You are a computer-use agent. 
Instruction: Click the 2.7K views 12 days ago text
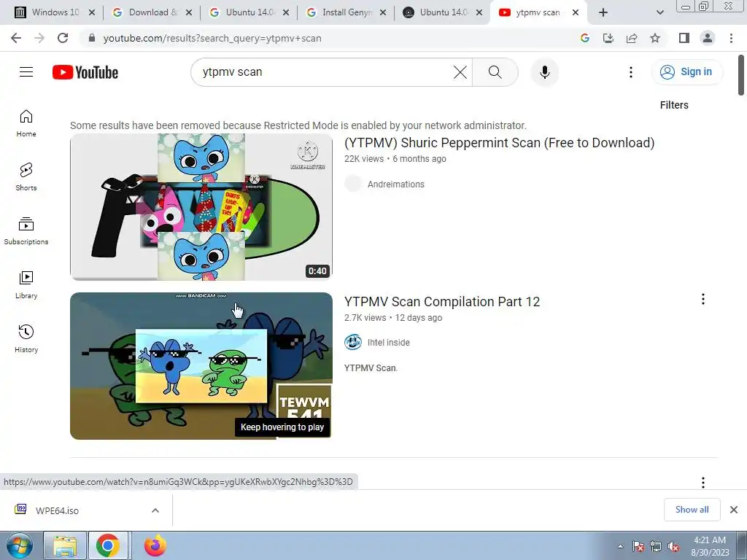click(393, 318)
